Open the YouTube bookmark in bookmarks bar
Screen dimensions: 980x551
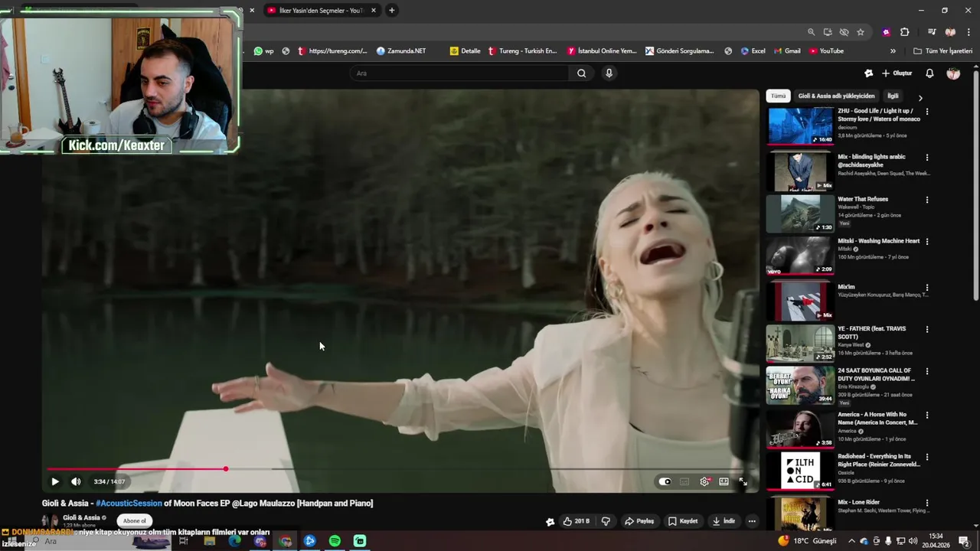pyautogui.click(x=826, y=51)
